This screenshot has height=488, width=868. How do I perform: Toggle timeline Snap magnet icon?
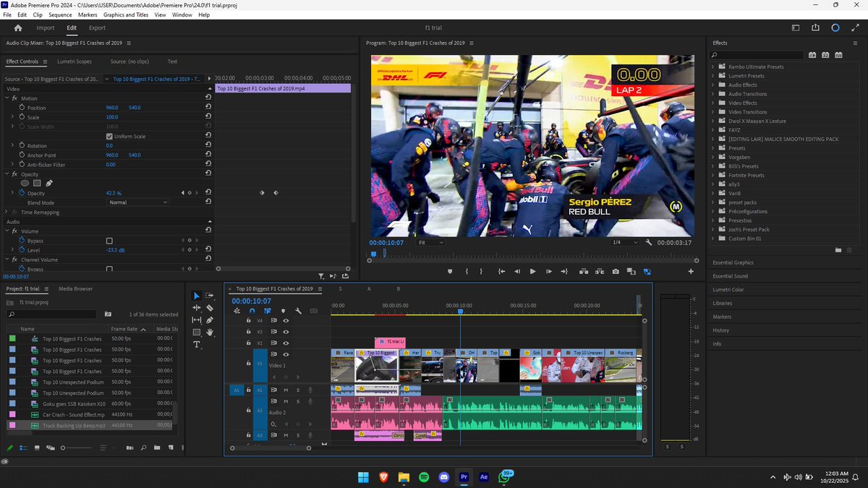[x=252, y=311]
